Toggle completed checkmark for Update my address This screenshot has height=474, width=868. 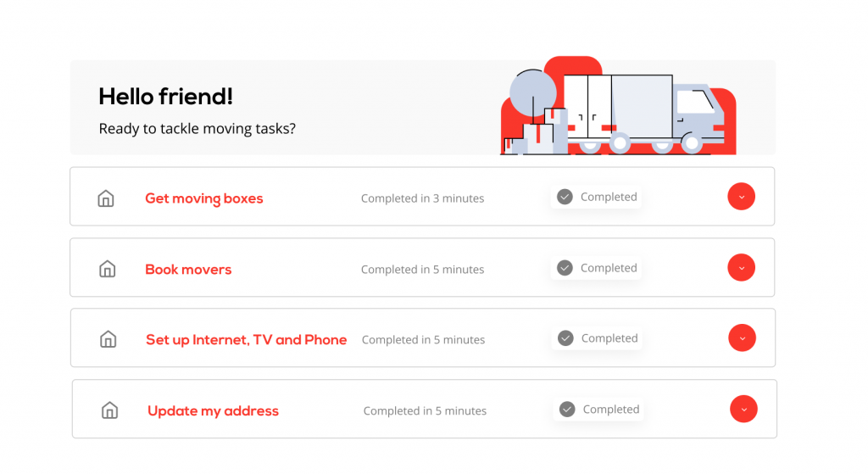click(567, 410)
